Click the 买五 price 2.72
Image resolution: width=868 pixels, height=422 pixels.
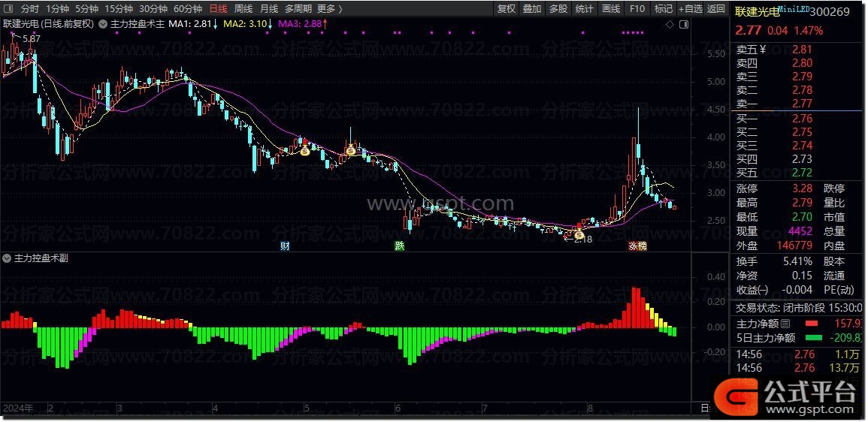click(802, 173)
